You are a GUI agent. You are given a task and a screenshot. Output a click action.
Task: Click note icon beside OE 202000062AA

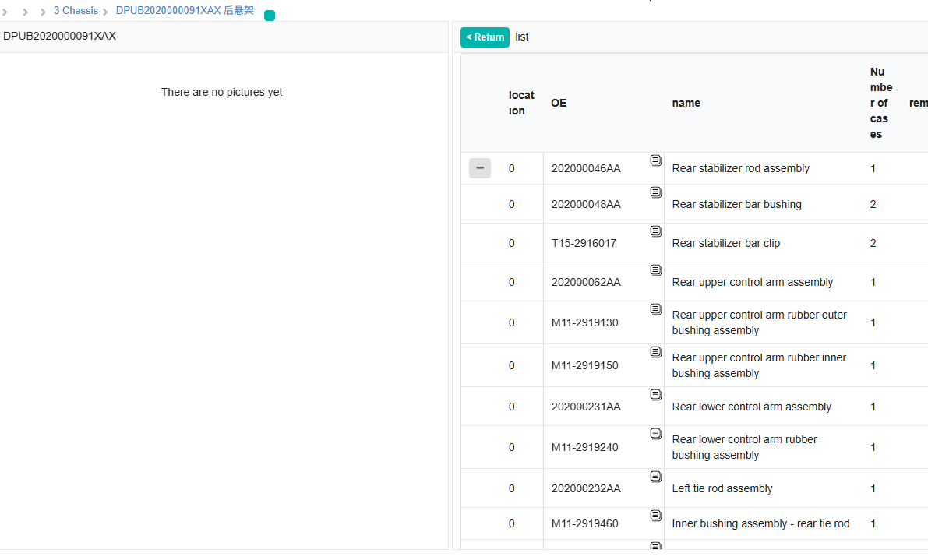656,270
